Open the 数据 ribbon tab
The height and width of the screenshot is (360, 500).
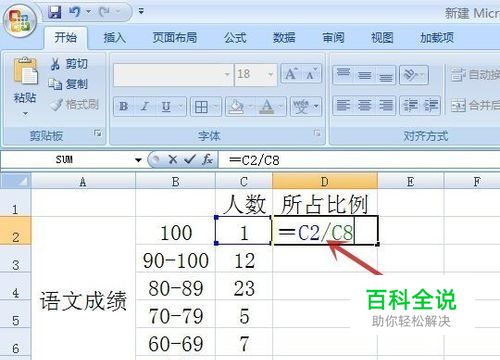click(284, 37)
